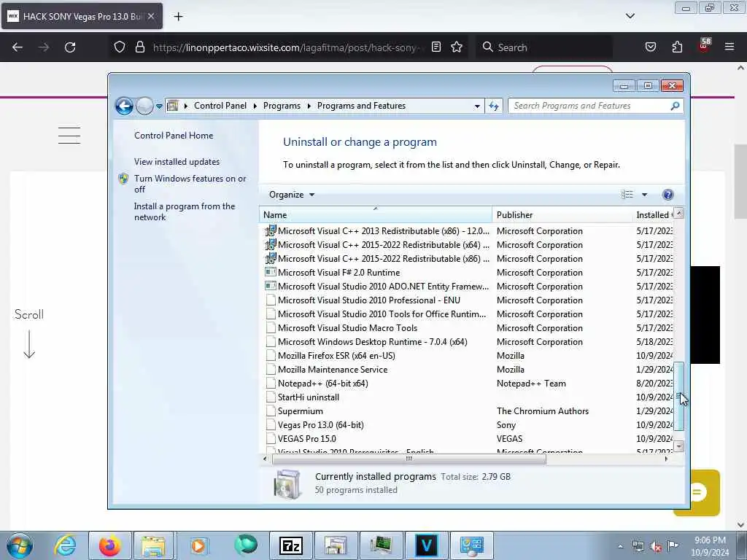The image size is (747, 560).
Task: Expand the arrow after Control Panel breadcrumb
Action: point(255,106)
